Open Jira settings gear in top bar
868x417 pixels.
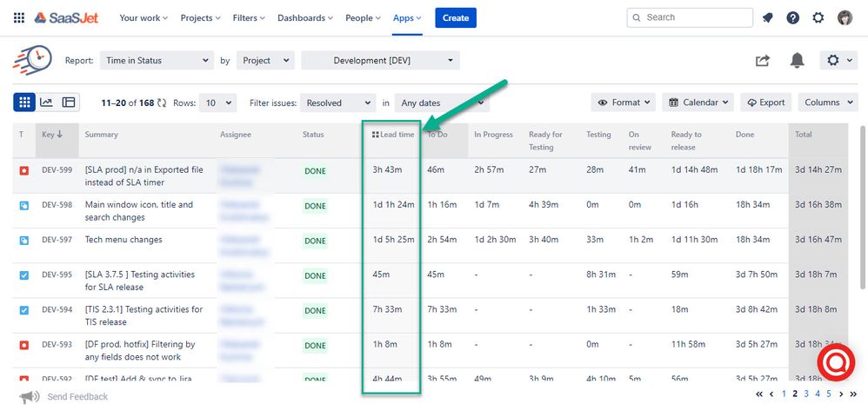pos(818,17)
